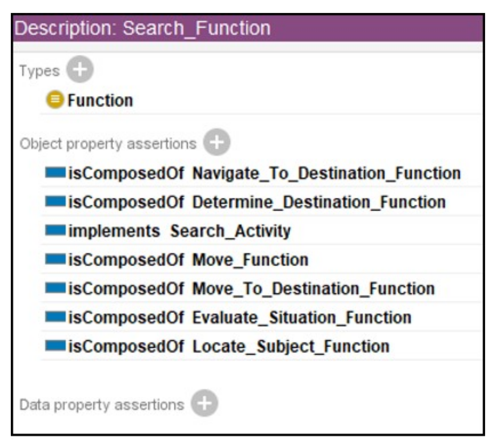Screen dimensions: 499x448
Task: Open Evaluate_Situation_Function individual
Action: (x=302, y=318)
